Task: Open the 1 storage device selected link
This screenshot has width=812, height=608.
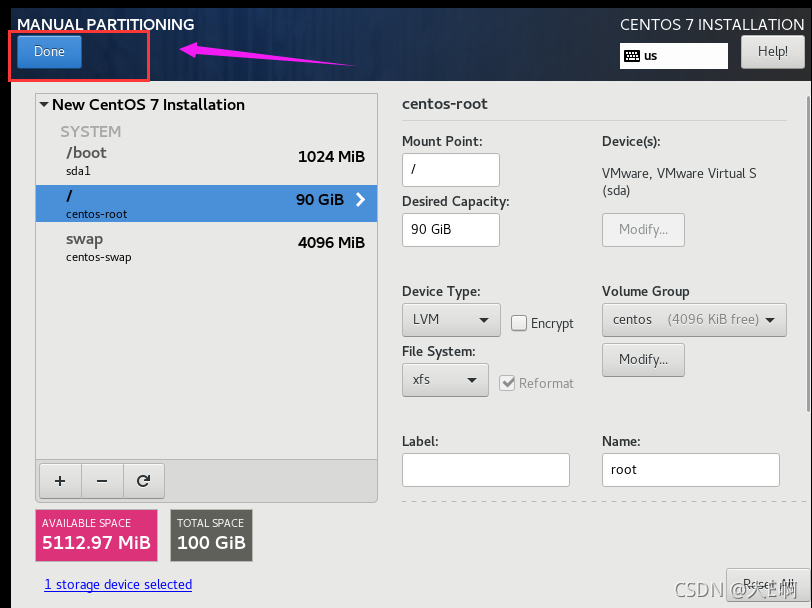Action: pyautogui.click(x=118, y=585)
